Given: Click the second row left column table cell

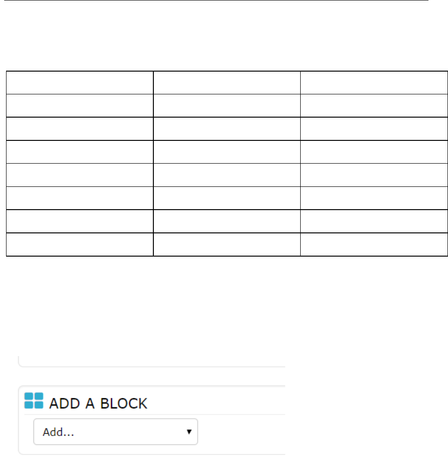Looking at the screenshot, I should pos(79,106).
